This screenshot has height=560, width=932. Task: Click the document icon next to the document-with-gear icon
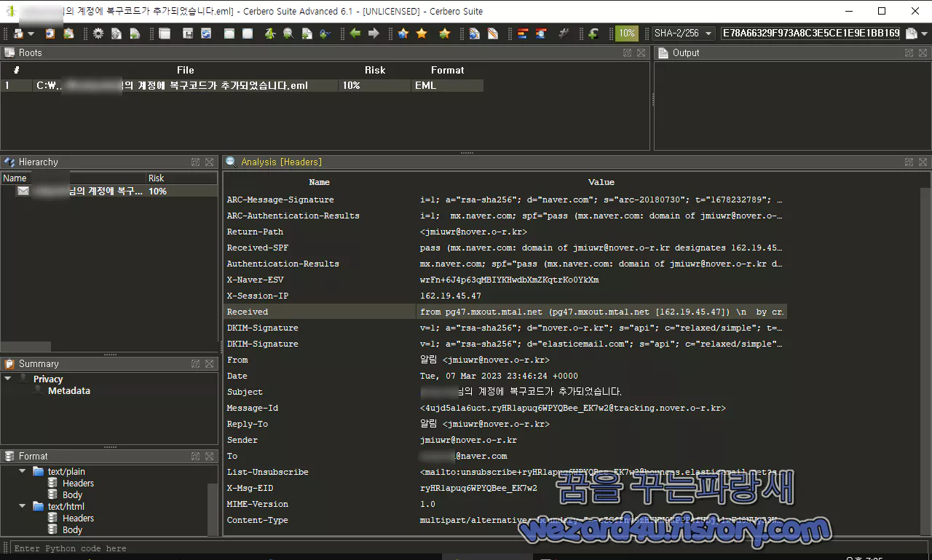(x=135, y=33)
